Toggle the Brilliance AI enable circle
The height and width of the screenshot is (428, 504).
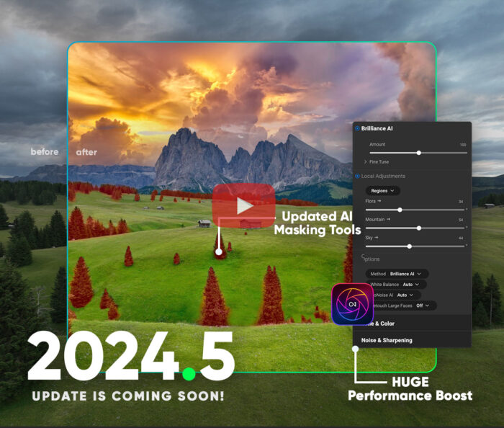tap(358, 128)
